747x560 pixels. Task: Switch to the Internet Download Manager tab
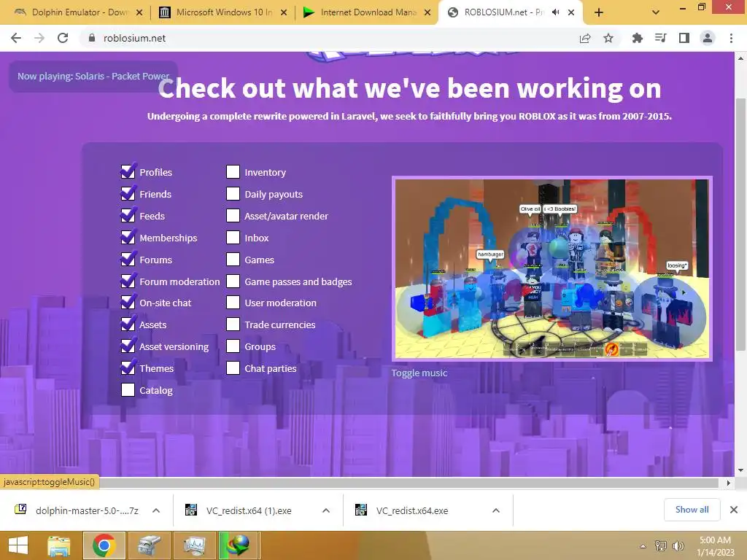(x=366, y=12)
